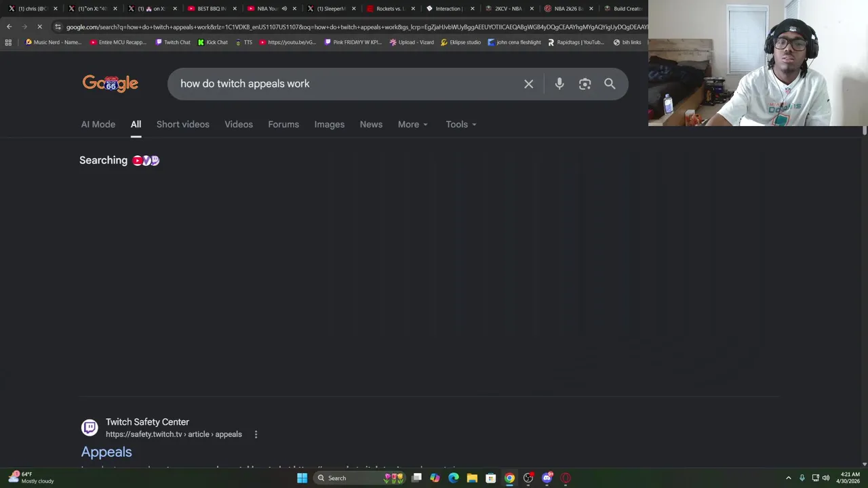Submit search with the magnifier icon

[610, 84]
